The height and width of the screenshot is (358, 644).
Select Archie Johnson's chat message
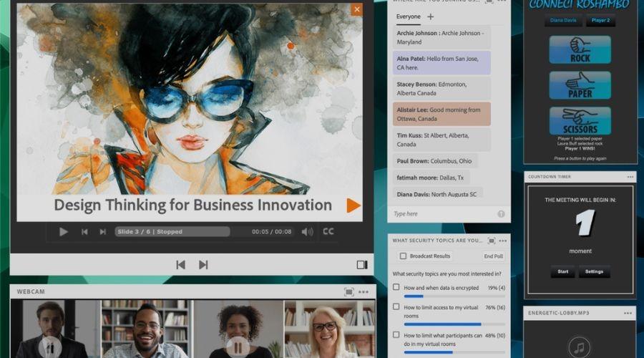441,37
